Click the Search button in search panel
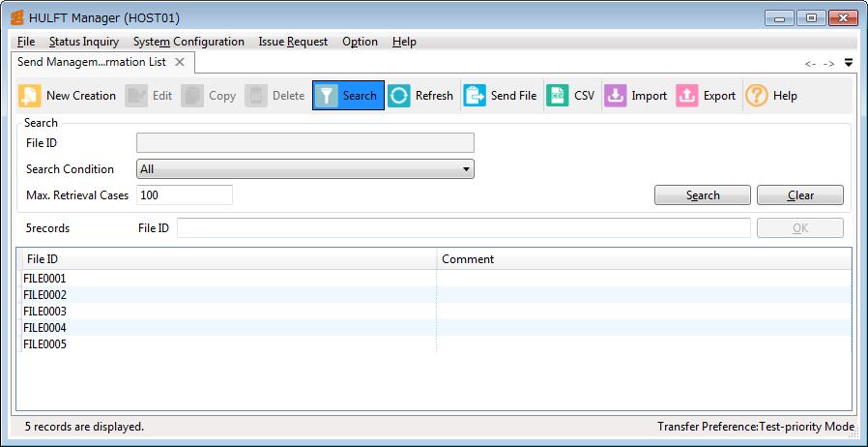This screenshot has width=868, height=447. (x=703, y=195)
